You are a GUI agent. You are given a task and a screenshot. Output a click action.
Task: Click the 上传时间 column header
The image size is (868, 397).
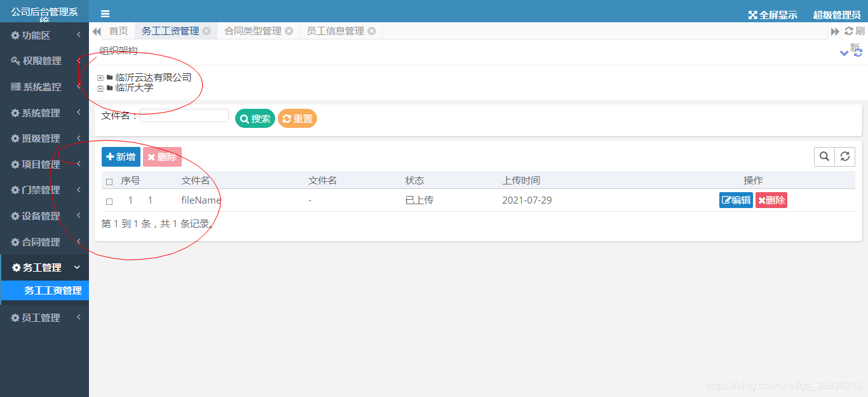pyautogui.click(x=521, y=181)
